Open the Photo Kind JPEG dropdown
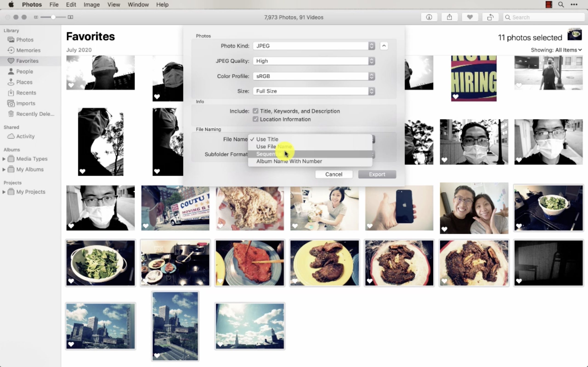 click(x=314, y=46)
